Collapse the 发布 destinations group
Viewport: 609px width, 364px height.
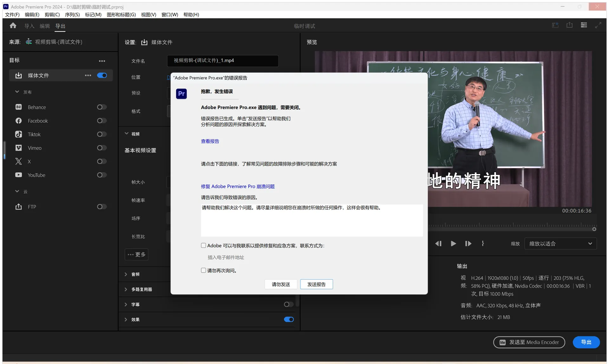pos(17,92)
